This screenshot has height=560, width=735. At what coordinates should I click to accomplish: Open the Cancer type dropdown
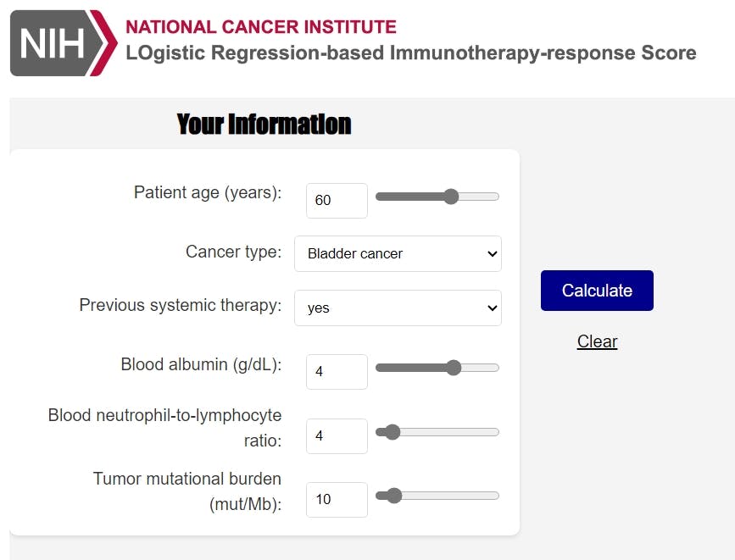[397, 253]
